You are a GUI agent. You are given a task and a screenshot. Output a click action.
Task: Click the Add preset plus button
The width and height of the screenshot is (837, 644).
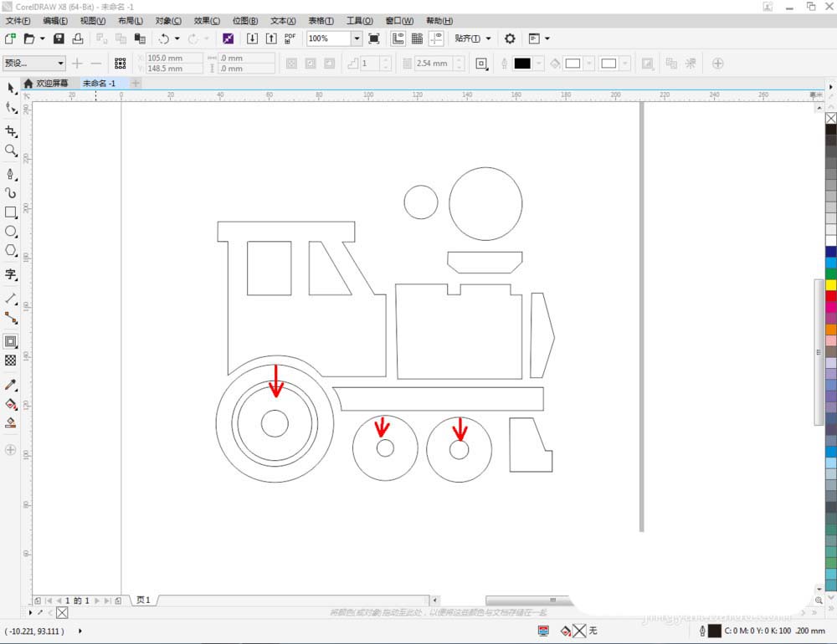coord(77,64)
